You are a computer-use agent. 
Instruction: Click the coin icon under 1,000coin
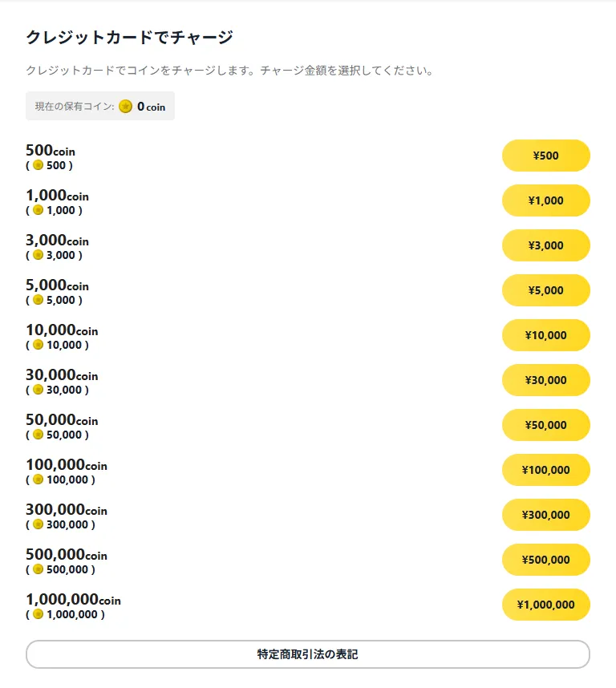pos(38,210)
